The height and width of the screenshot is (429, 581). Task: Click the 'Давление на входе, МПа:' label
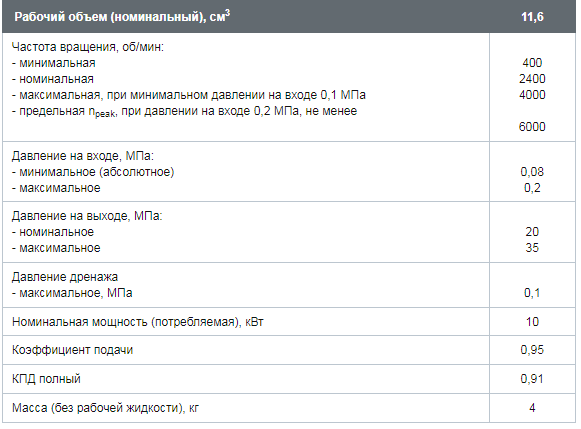[83, 156]
